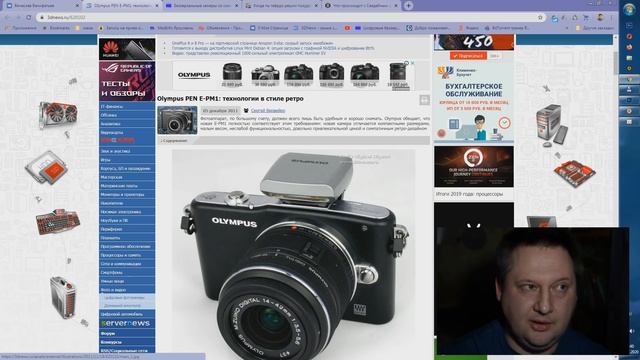The height and width of the screenshot is (360, 640).
Task: Click the red Подписаться subscribe button
Action: 469,56
